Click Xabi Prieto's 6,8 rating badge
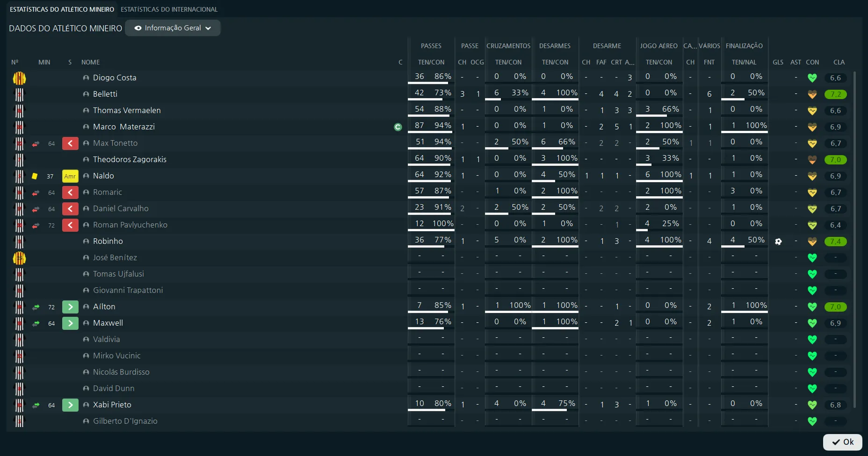868x456 pixels. 835,405
